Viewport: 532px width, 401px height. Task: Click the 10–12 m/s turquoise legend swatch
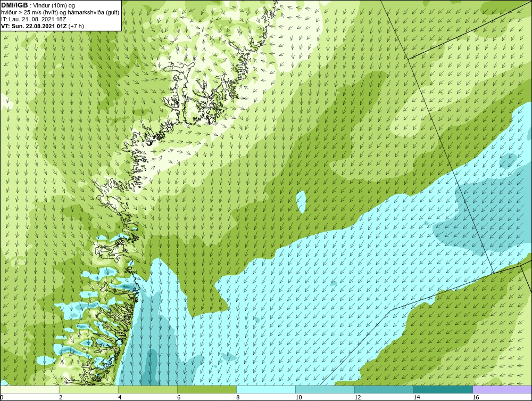point(325,389)
